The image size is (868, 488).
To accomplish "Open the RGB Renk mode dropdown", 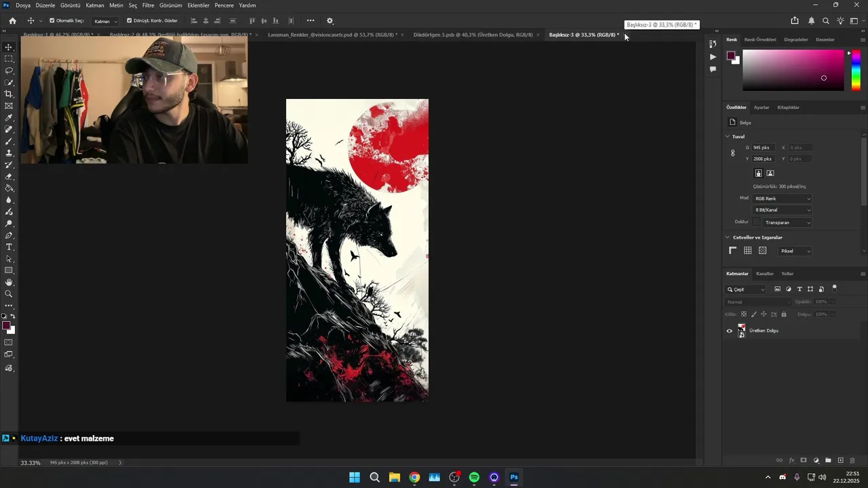I will coord(782,199).
